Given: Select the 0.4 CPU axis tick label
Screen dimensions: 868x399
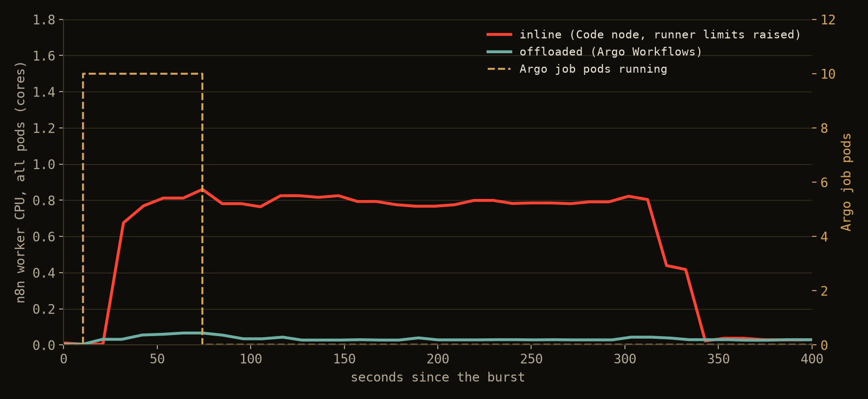Looking at the screenshot, I should (44, 273).
